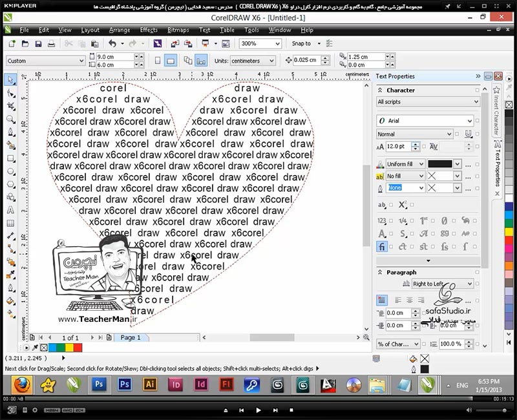517x420 pixels.
Task: Collapse the Paragraph section chevron
Action: pos(380,272)
